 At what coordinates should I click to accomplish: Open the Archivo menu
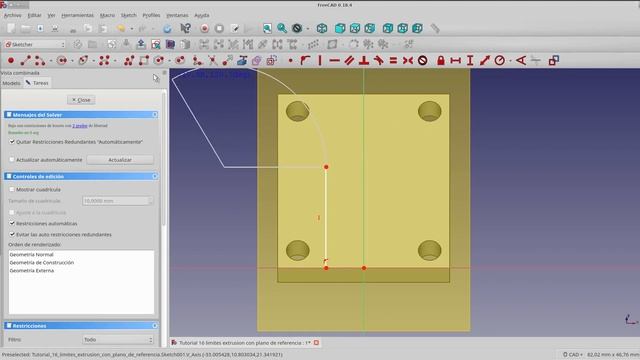pyautogui.click(x=12, y=15)
